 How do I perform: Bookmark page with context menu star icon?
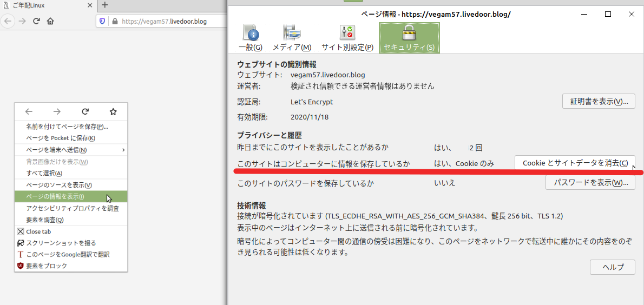click(113, 111)
